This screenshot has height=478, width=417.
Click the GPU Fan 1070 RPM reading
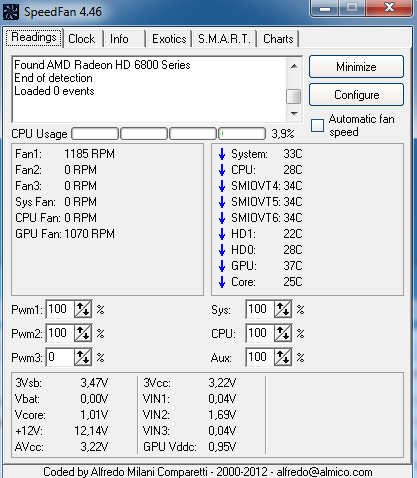coord(65,234)
